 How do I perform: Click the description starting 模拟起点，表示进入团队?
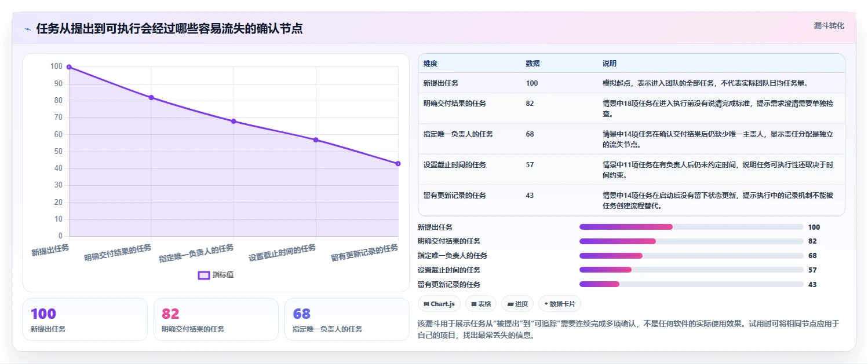click(705, 83)
